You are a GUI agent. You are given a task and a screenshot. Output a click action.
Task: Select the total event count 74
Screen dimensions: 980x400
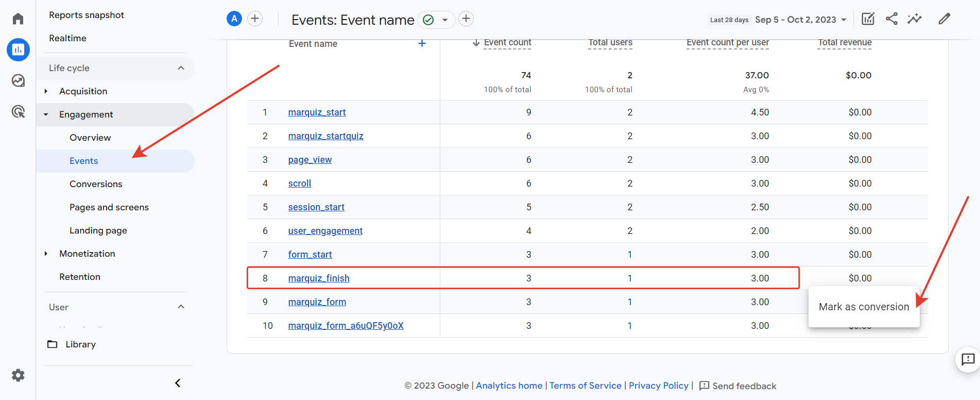(526, 75)
